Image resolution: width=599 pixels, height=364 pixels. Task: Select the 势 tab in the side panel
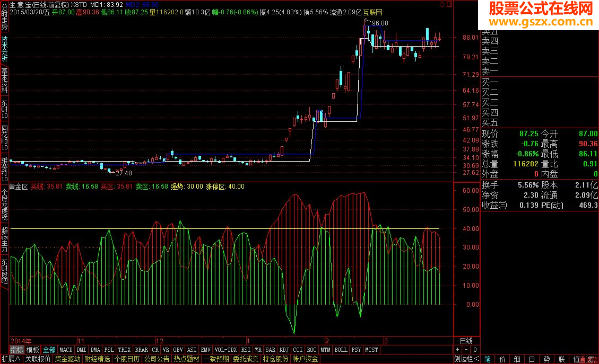point(546,359)
